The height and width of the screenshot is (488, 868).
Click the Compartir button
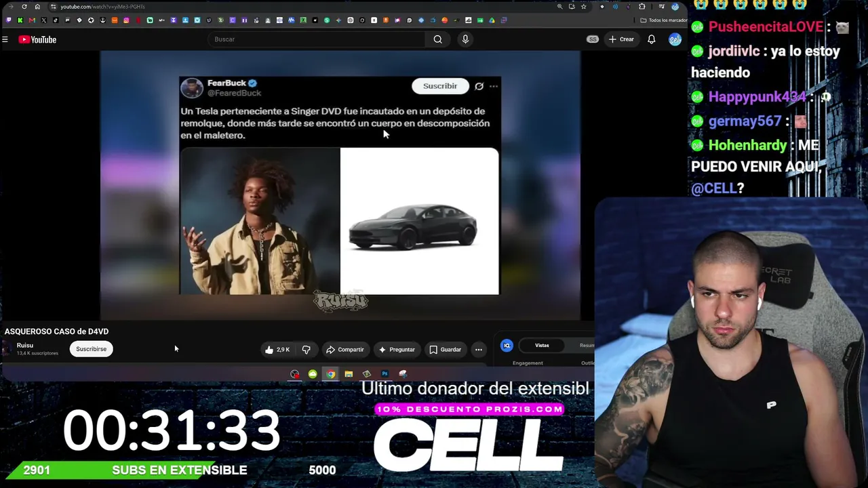pyautogui.click(x=345, y=350)
